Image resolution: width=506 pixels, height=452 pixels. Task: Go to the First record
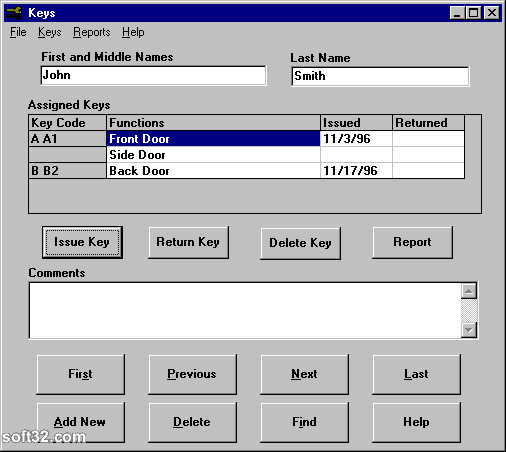(x=81, y=374)
